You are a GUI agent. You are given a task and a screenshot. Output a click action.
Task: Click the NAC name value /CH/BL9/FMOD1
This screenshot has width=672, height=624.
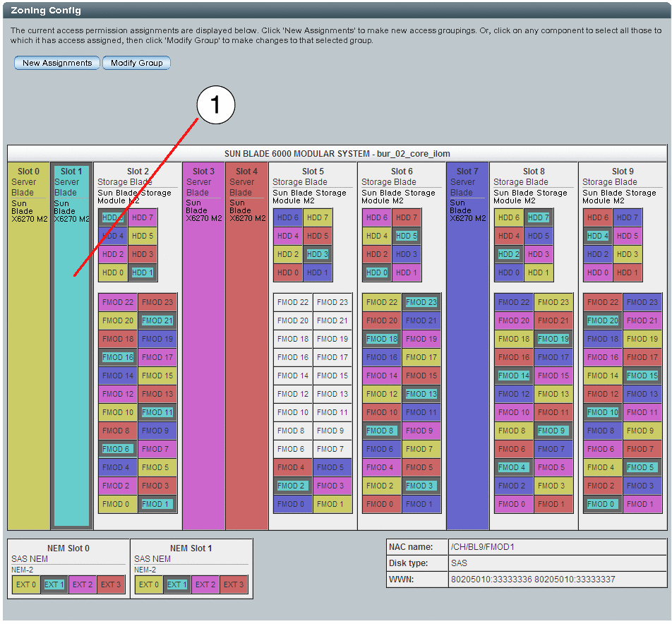coord(483,547)
